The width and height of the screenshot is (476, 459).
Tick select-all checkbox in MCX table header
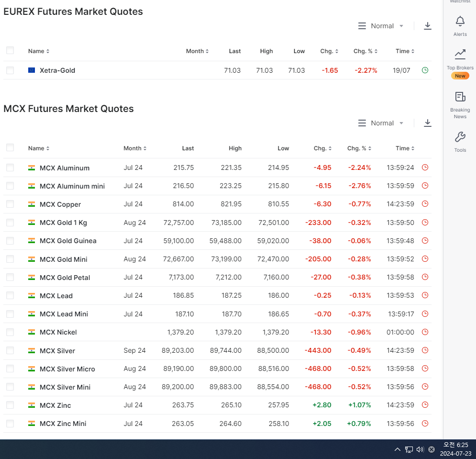coord(10,147)
